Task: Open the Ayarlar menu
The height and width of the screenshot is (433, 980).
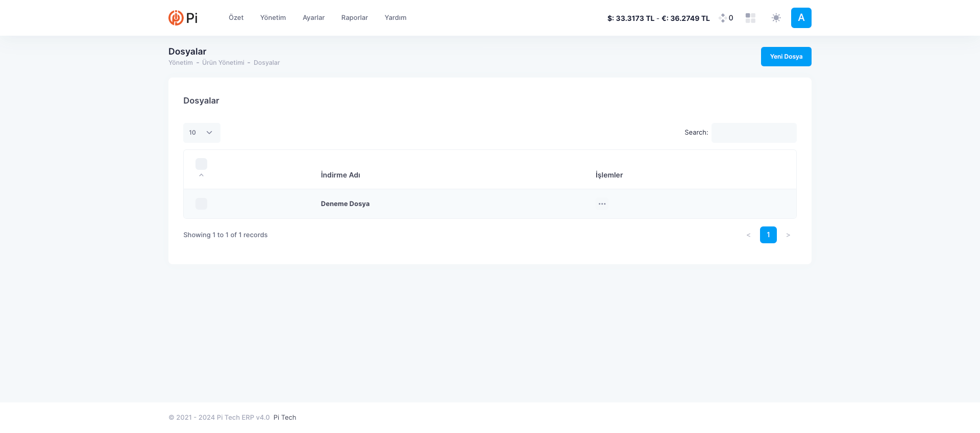Action: [x=313, y=18]
